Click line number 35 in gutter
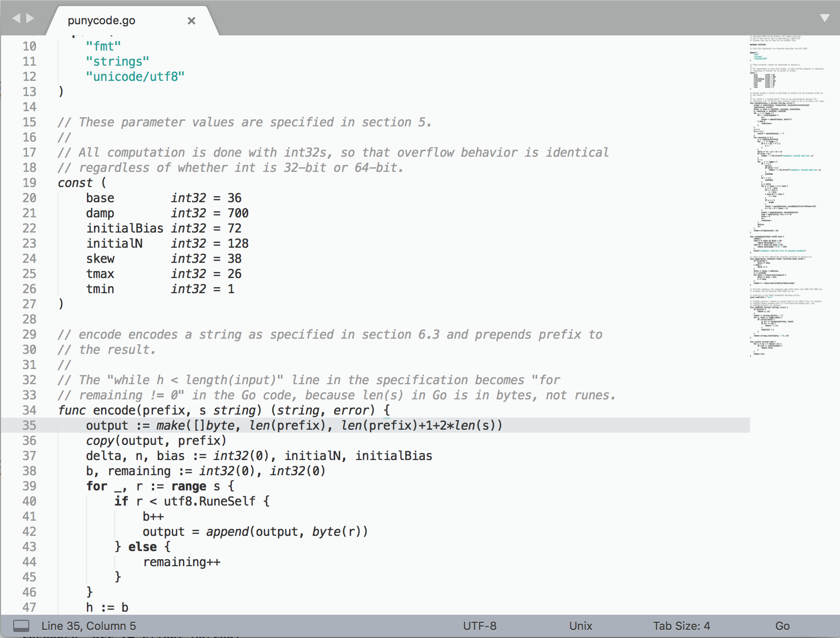Screen dimensions: 840x638 click(x=29, y=426)
